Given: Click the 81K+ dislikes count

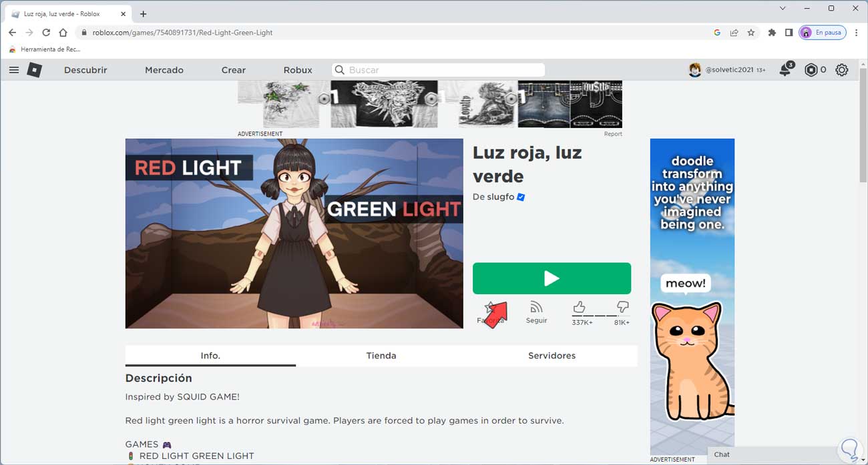Looking at the screenshot, I should pos(622,323).
